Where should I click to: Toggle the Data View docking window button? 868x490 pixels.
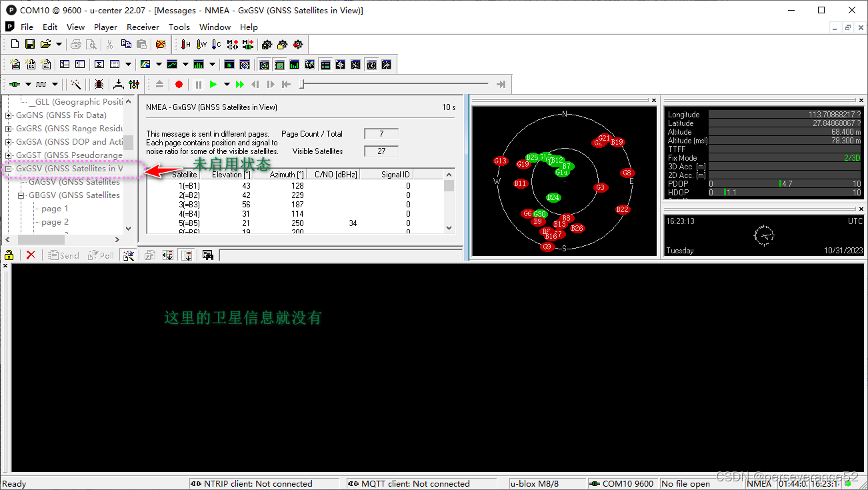click(x=325, y=64)
